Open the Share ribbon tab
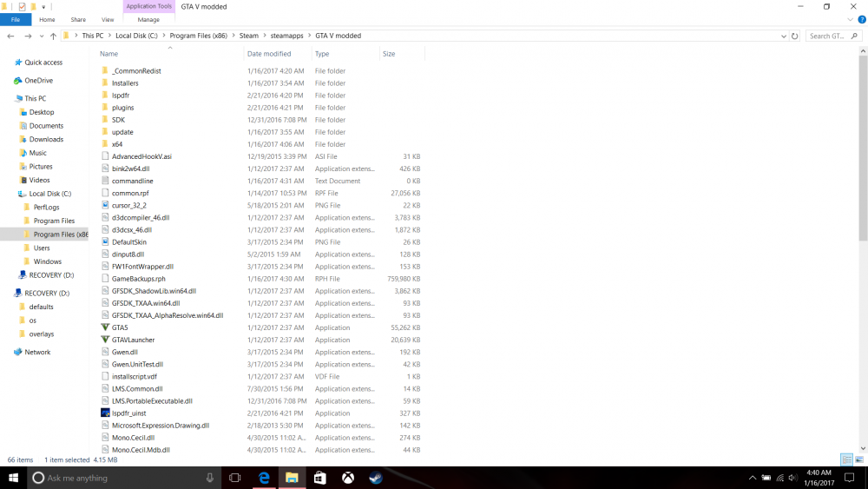 [78, 19]
